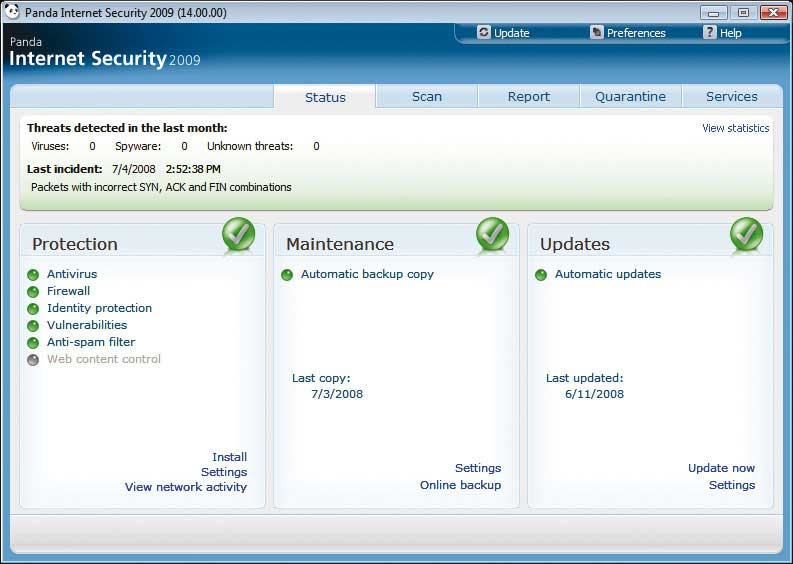This screenshot has width=793, height=564.
Task: Close the Panda Internet Security window
Action: click(x=773, y=12)
